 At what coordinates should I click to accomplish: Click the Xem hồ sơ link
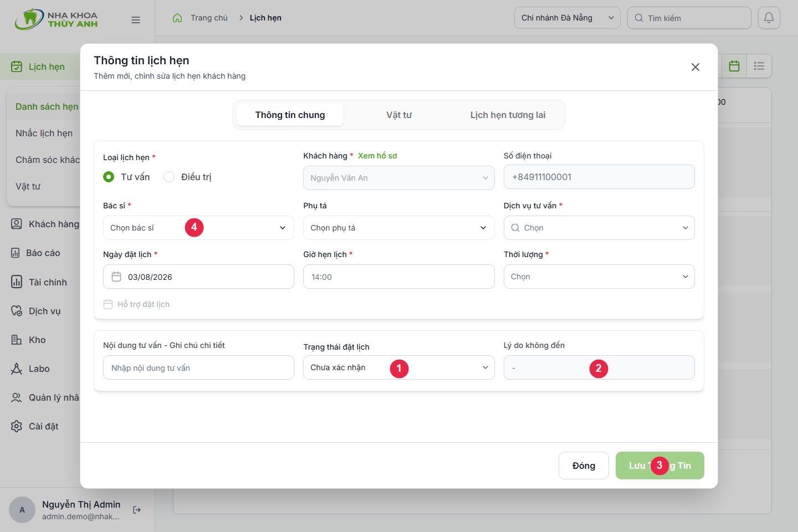(377, 156)
